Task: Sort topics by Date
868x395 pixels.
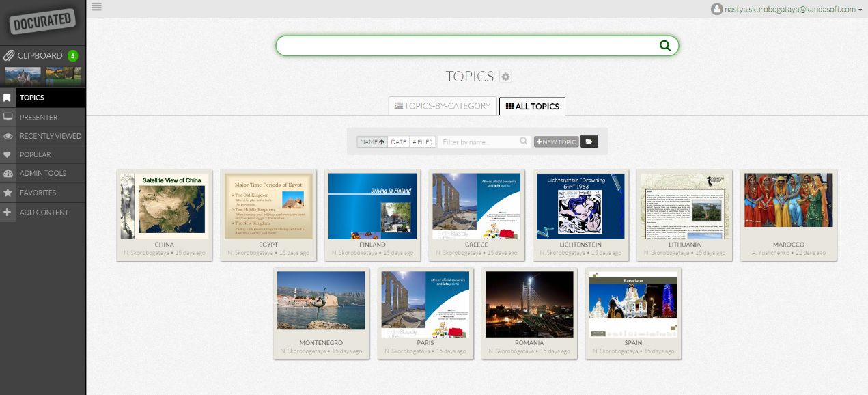Action: [398, 142]
